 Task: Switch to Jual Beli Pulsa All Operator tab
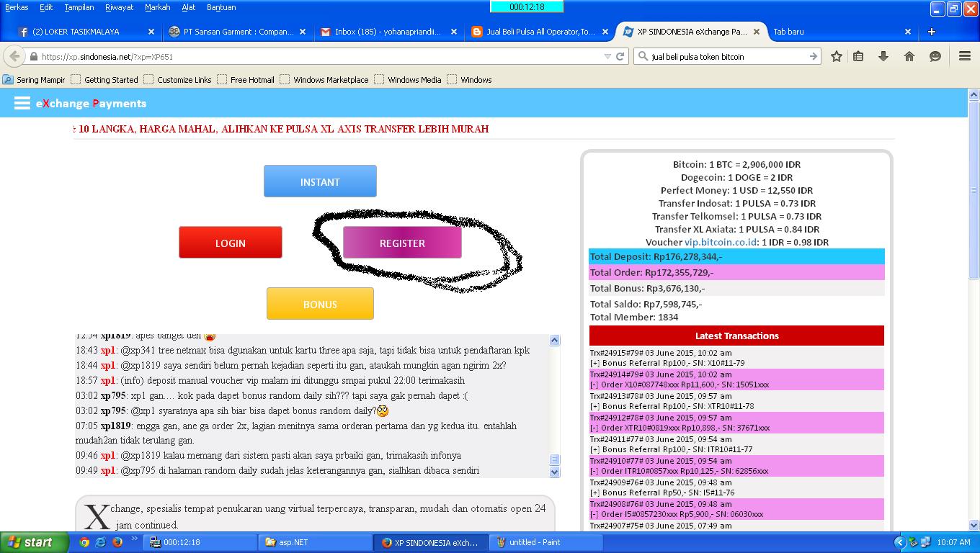540,32
